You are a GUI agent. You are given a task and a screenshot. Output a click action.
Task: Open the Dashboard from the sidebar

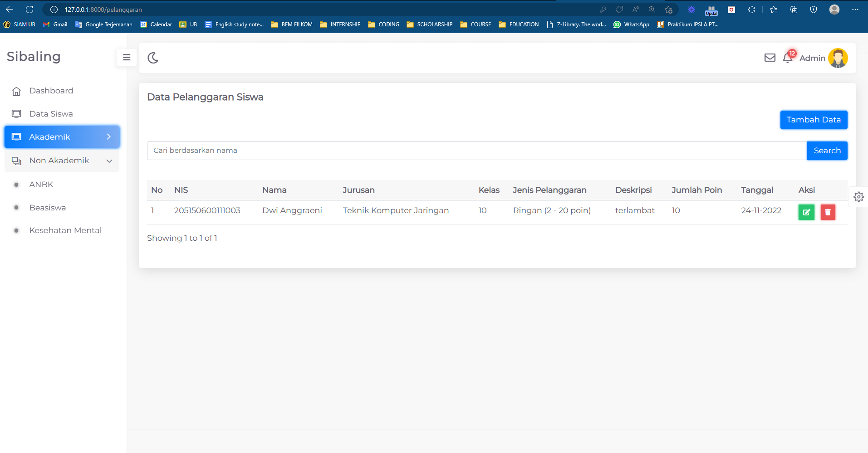coord(51,91)
